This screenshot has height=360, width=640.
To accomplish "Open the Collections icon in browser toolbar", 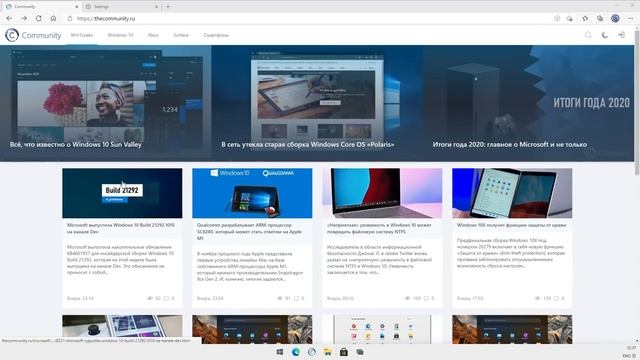I will tap(600, 18).
